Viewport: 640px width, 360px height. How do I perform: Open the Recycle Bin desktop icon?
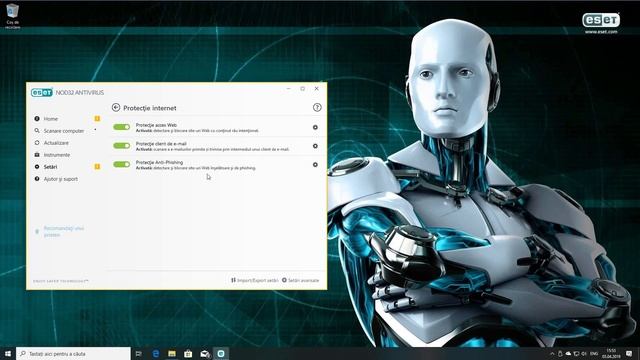(13, 16)
